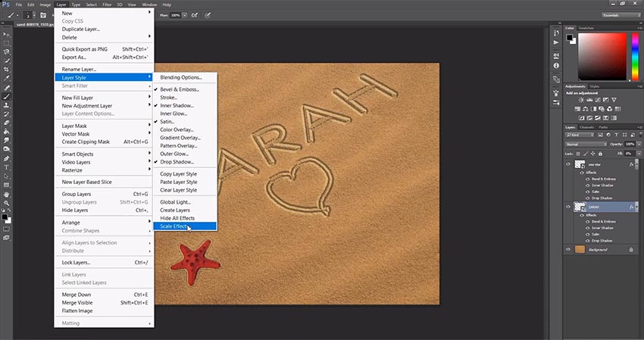Select the Brush tool in the toolbar
Screen dimensions: 644x340
point(7,97)
